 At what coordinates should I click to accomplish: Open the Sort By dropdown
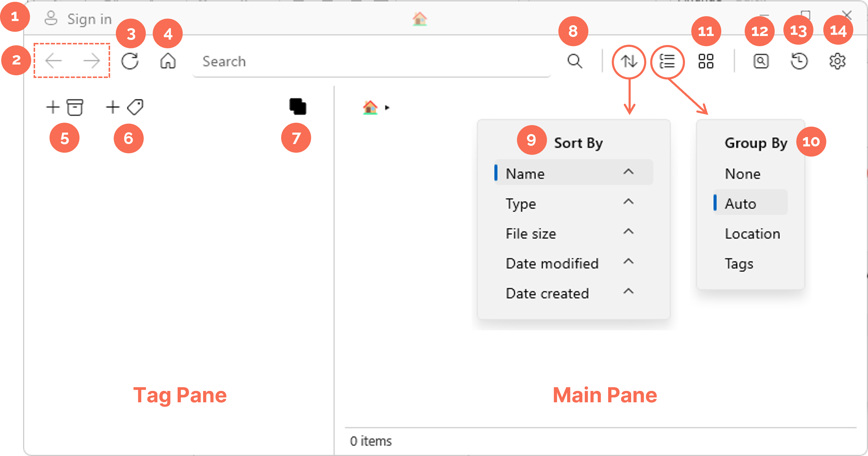(629, 61)
